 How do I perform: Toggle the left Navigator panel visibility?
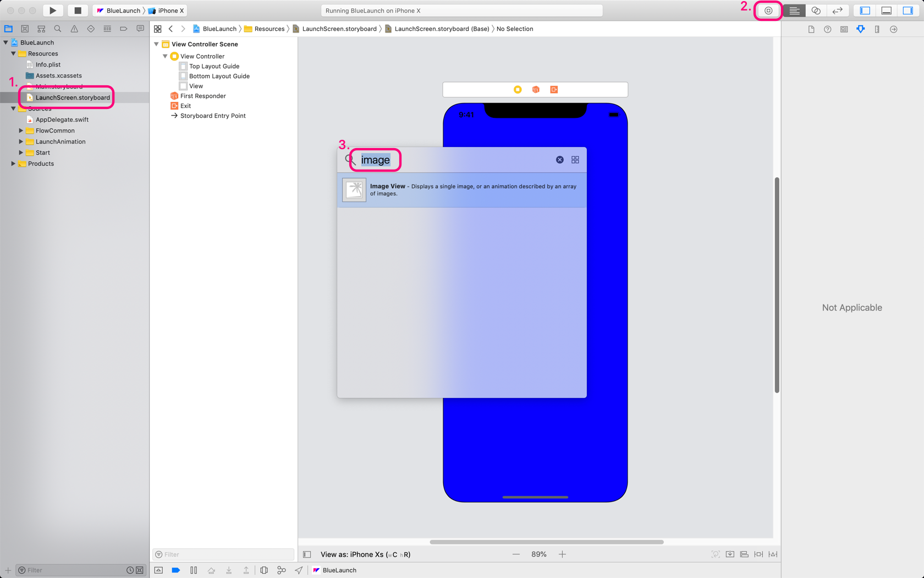pyautogui.click(x=864, y=10)
